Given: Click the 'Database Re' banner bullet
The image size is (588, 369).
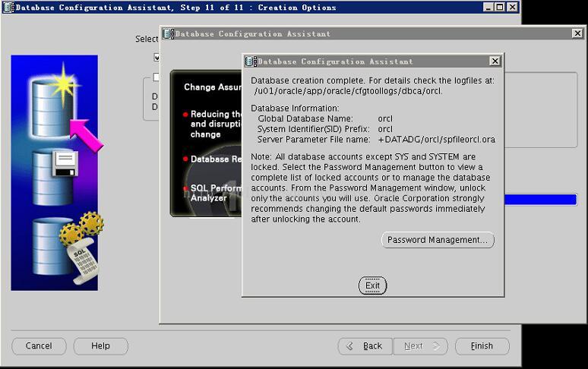Looking at the screenshot, I should click(213, 159).
